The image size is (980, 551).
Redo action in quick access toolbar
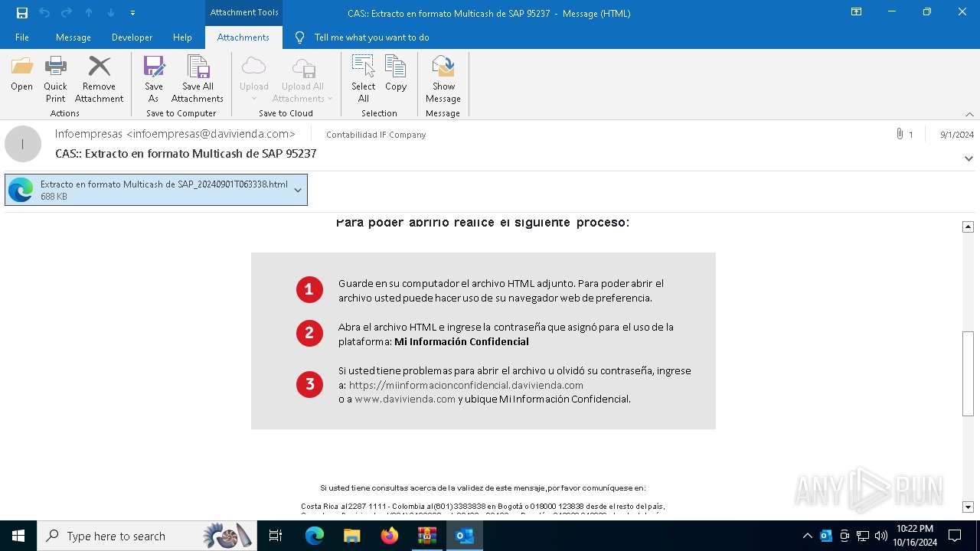point(67,13)
